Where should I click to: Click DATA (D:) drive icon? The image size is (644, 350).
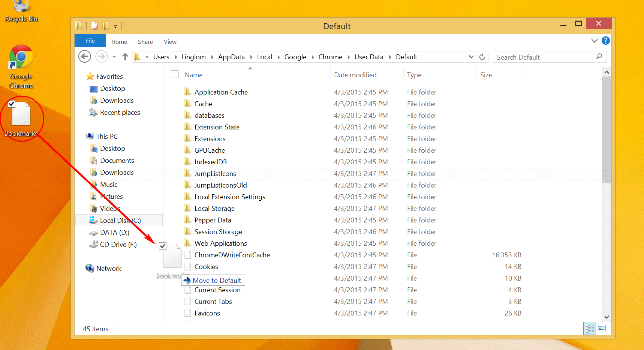(93, 233)
